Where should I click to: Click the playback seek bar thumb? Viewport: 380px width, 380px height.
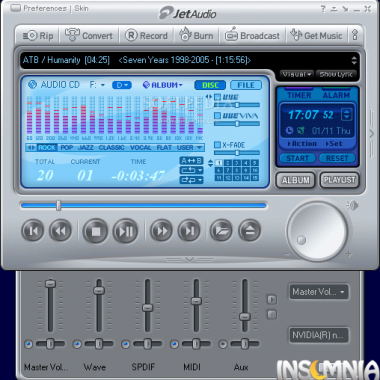[59, 205]
